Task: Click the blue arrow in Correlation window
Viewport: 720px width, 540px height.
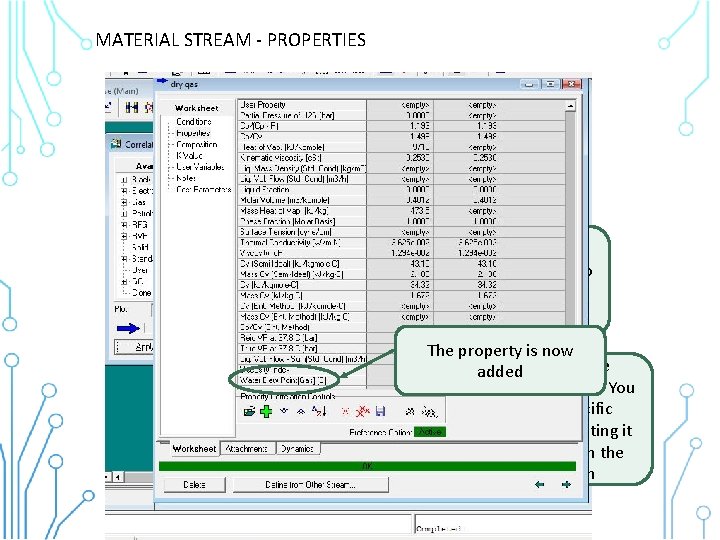Action: click(x=128, y=328)
